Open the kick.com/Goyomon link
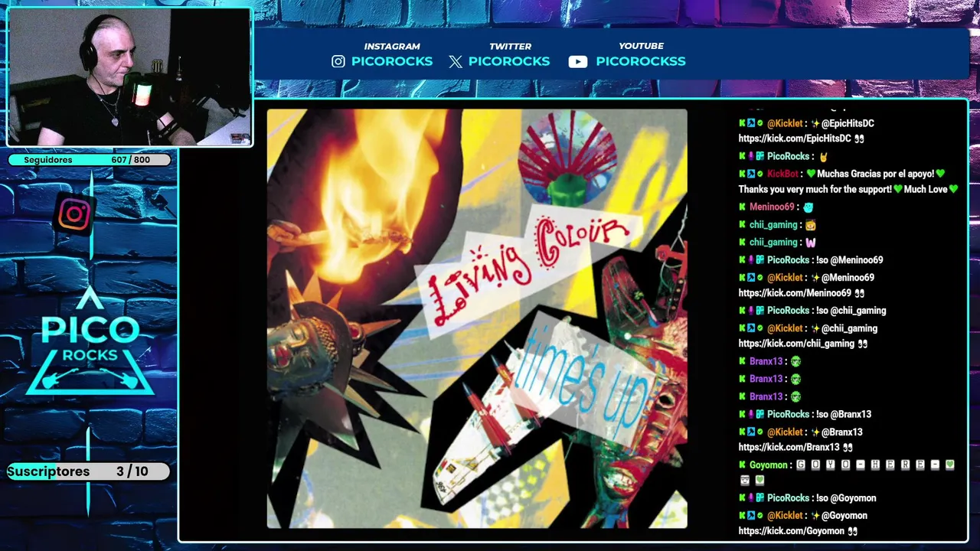 tap(791, 531)
